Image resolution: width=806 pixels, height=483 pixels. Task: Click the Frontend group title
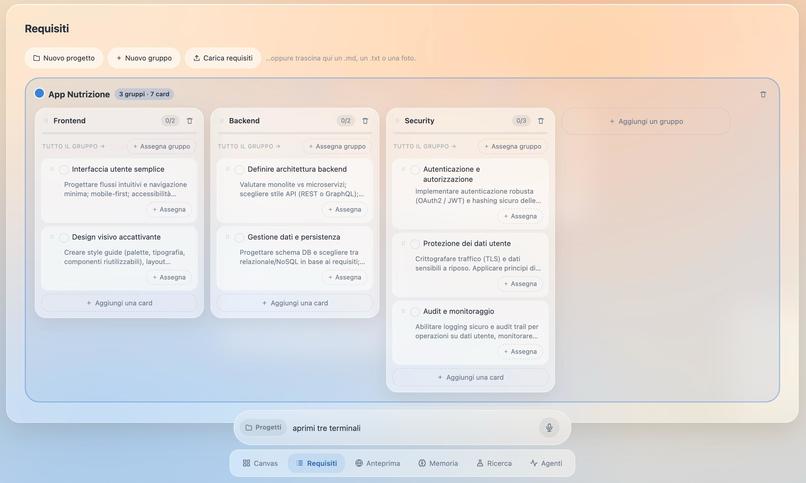[69, 121]
